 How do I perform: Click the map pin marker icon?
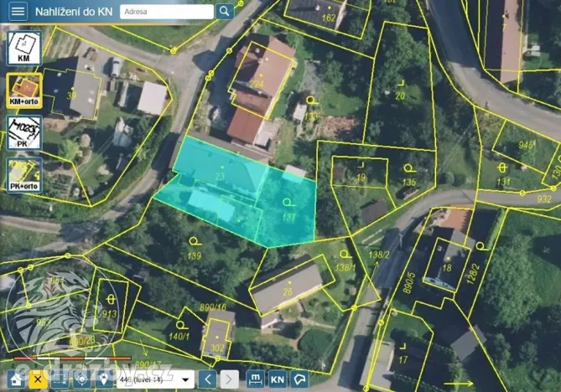pos(103,379)
